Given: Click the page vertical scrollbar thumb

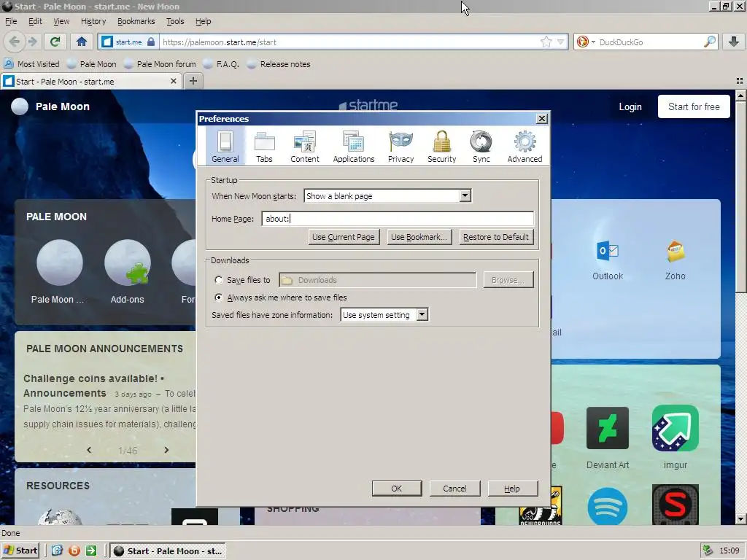Looking at the screenshot, I should tap(741, 196).
